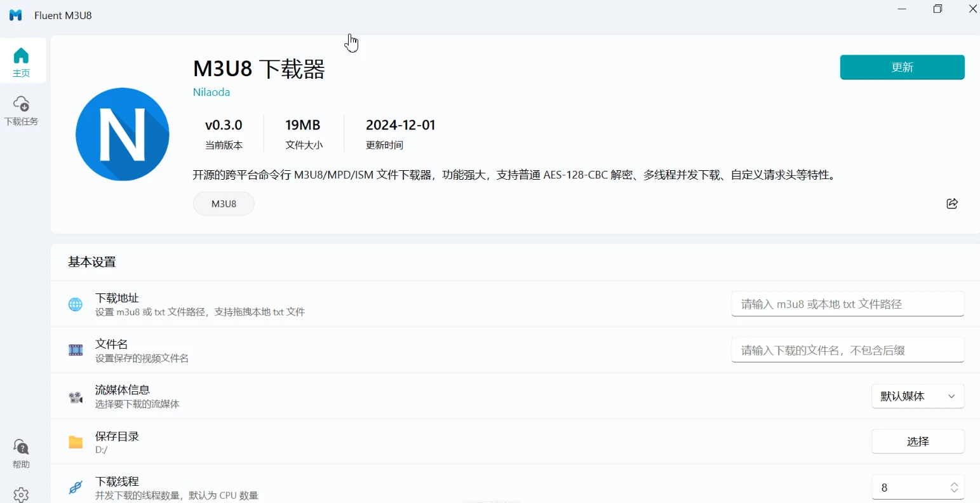980x503 pixels.
Task: Expand the 默认媒体 dropdown
Action: point(918,396)
